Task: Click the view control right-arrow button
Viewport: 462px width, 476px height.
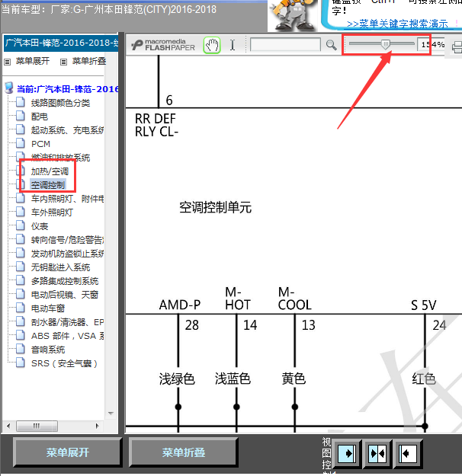Action: (x=347, y=454)
